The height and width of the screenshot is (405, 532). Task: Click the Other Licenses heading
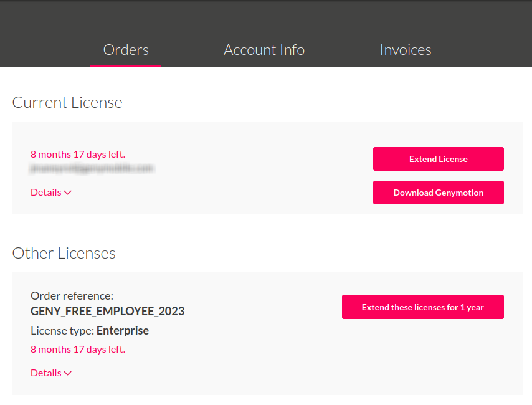[x=64, y=253]
